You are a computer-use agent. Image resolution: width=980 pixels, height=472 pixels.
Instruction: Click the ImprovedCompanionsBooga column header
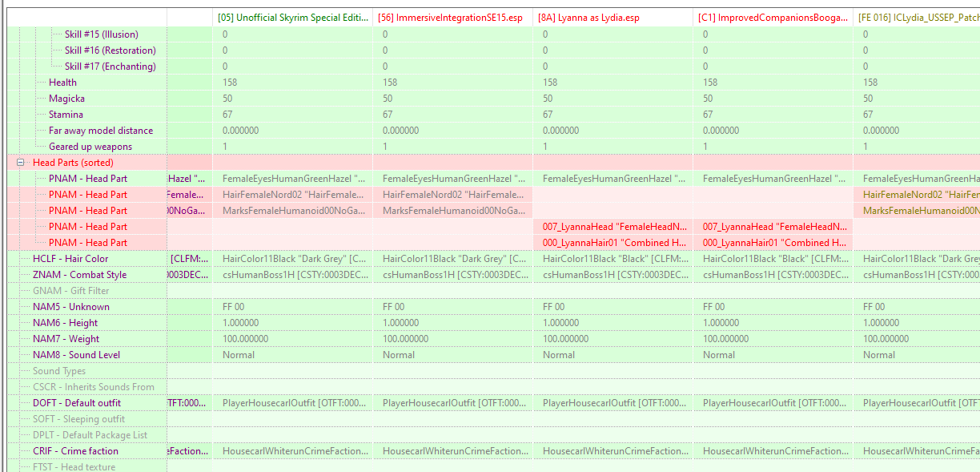773,18
